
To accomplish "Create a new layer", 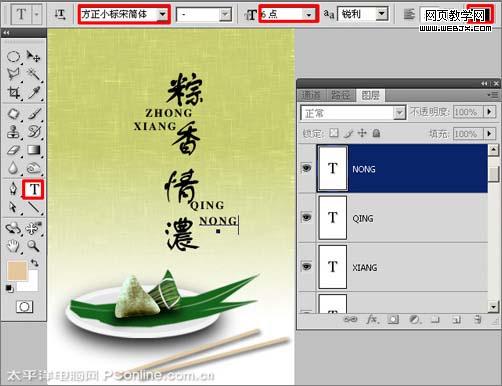I will click(456, 320).
